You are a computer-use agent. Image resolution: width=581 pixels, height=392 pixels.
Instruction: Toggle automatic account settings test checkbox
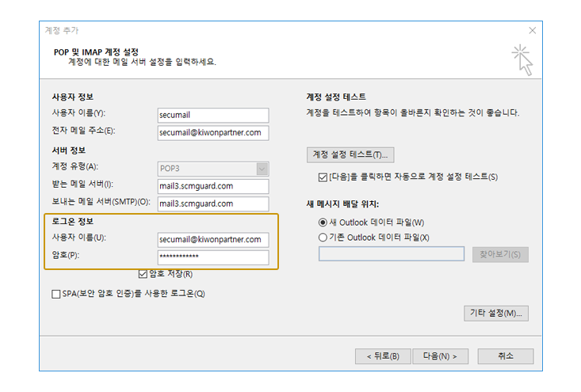tap(323, 177)
